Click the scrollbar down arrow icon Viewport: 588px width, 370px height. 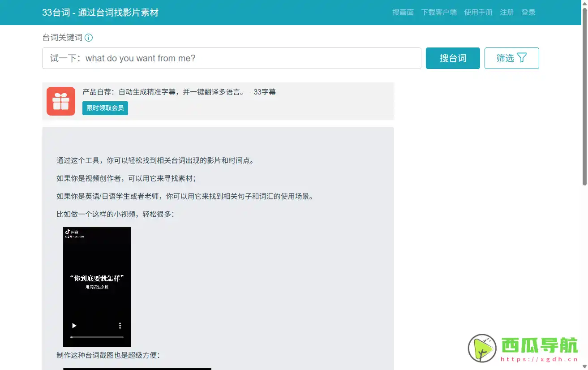[585, 367]
